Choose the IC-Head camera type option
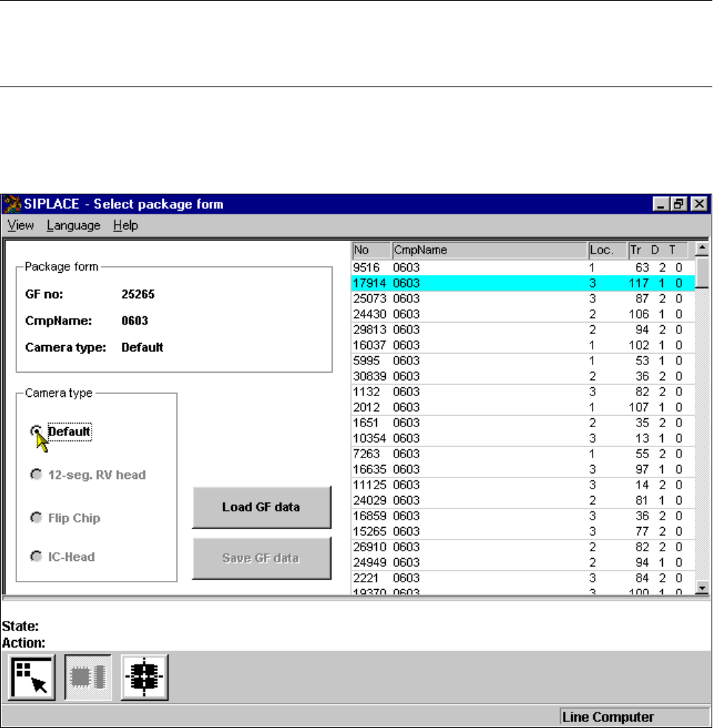 [x=36, y=557]
